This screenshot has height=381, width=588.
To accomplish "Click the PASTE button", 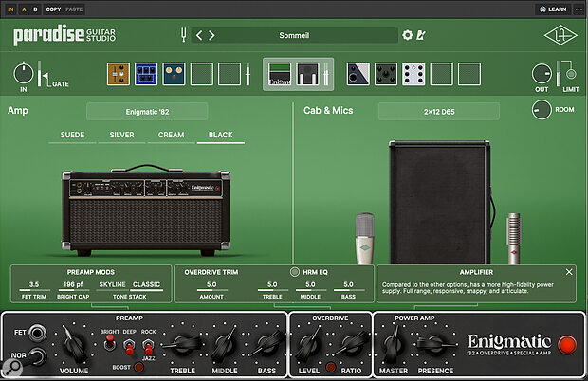I will click(x=74, y=9).
